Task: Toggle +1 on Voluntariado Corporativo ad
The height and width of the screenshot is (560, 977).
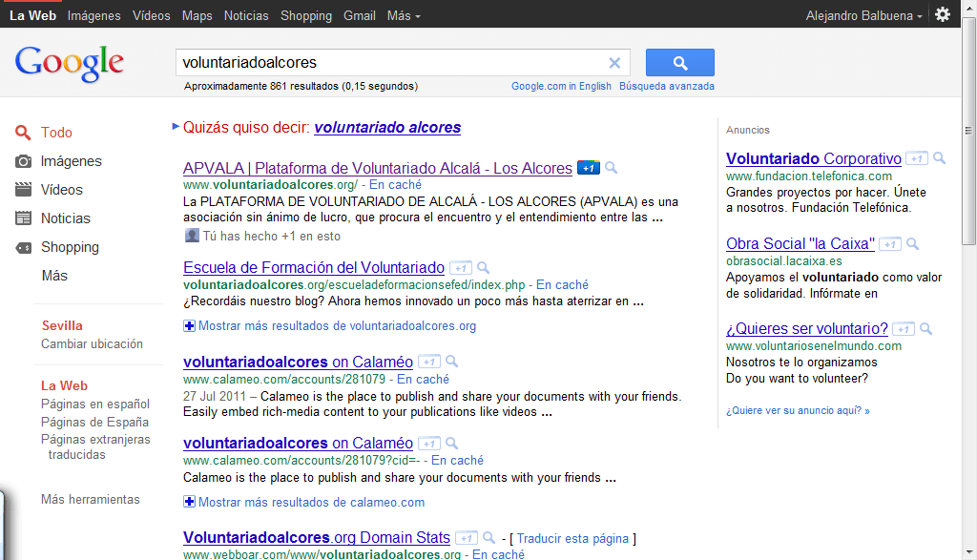Action: tap(917, 158)
